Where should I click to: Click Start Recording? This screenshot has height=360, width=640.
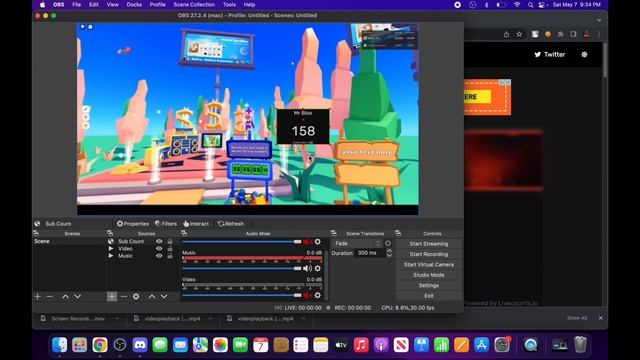tap(429, 254)
